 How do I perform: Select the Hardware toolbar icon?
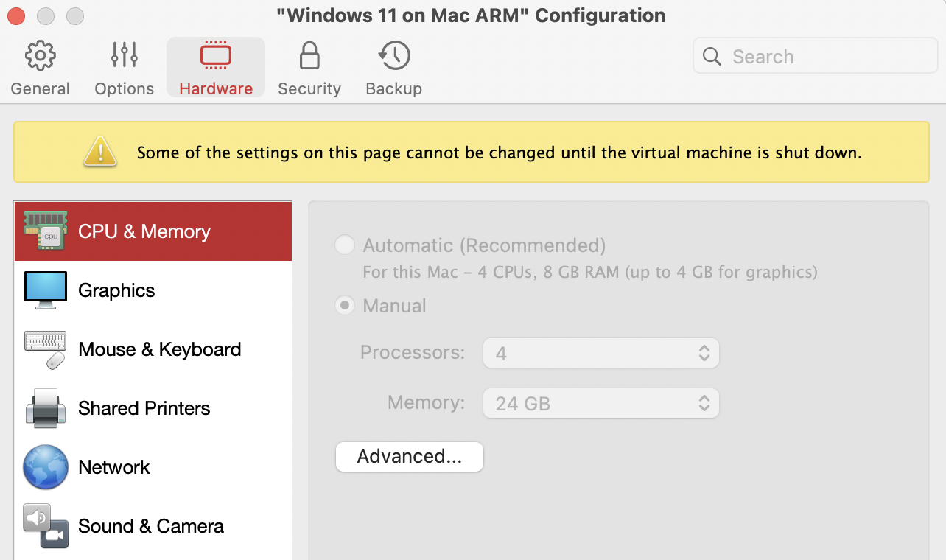(x=216, y=56)
